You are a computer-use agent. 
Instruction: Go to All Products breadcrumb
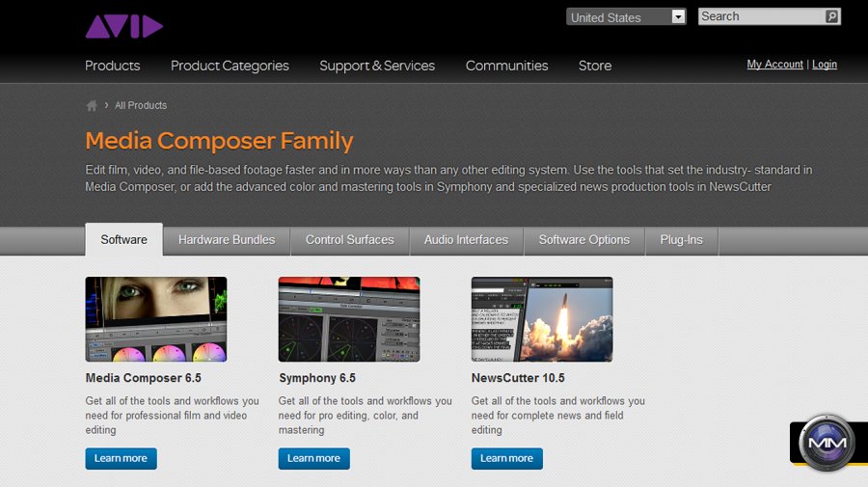point(141,106)
